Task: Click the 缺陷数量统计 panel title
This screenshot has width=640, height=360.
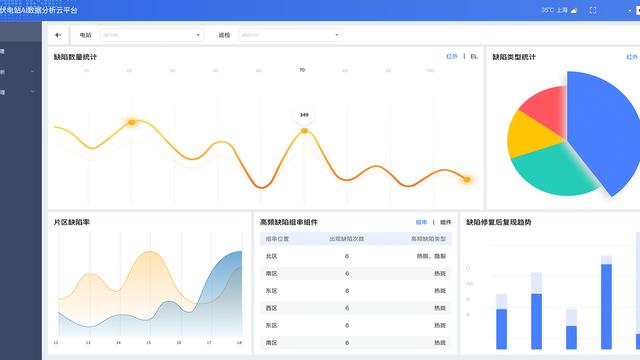Action: click(x=75, y=57)
